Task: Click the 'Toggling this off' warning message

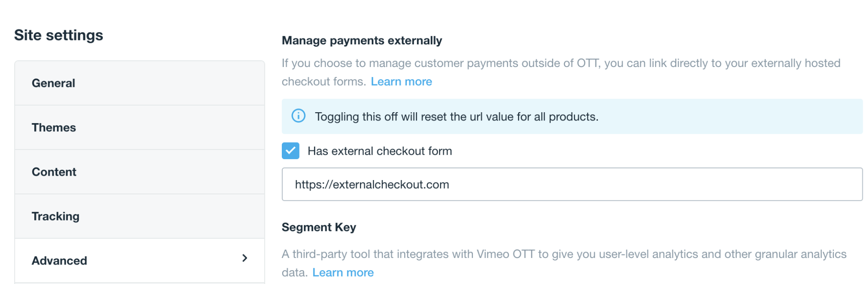Action: [x=456, y=117]
